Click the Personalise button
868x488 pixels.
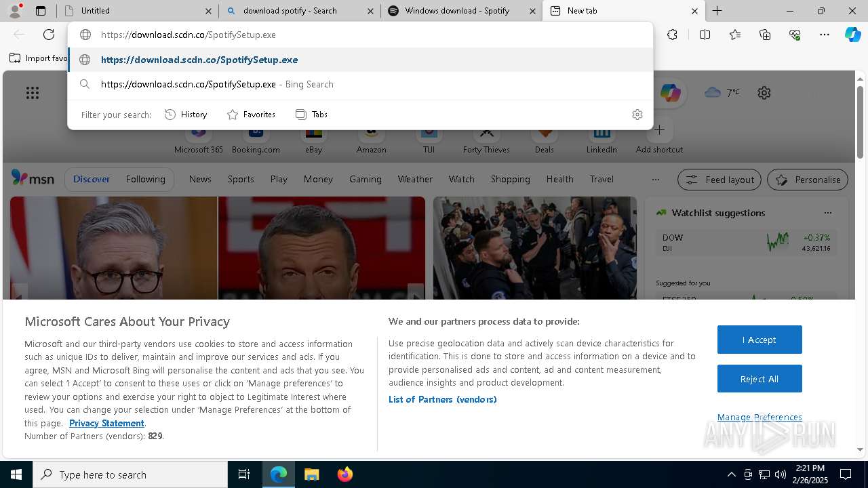tap(808, 180)
